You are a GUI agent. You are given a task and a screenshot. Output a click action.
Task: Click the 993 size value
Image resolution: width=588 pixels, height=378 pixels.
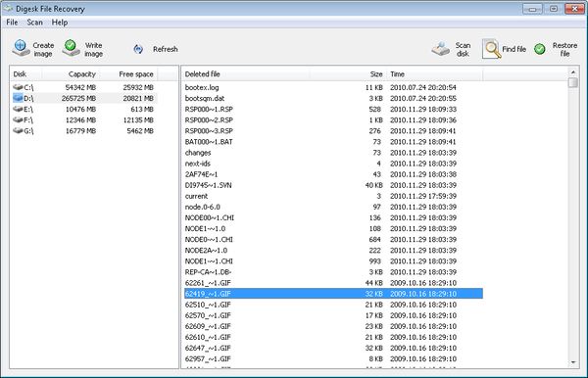(374, 261)
